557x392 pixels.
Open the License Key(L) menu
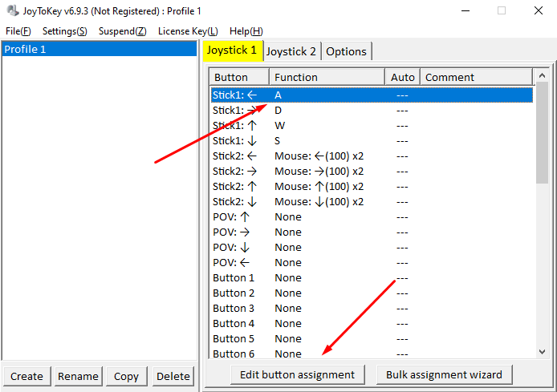click(188, 31)
